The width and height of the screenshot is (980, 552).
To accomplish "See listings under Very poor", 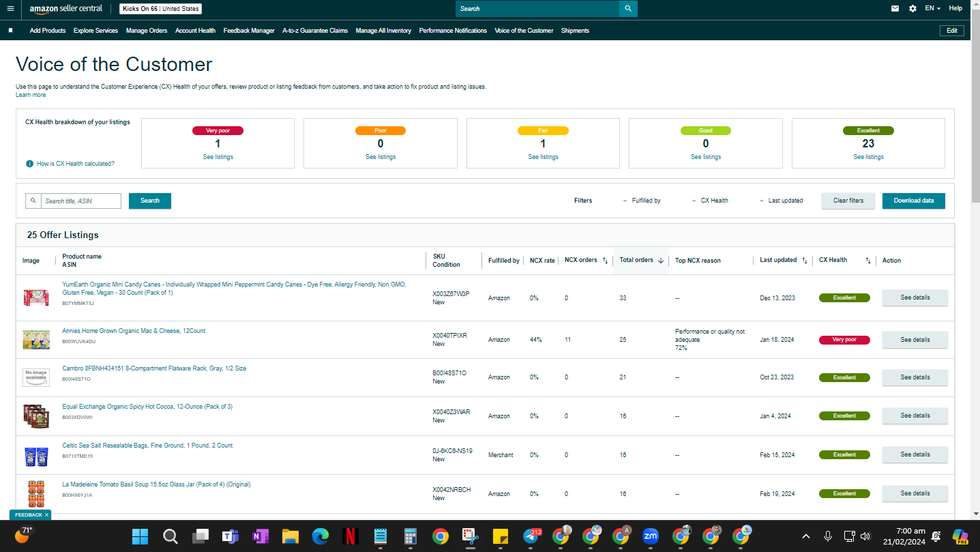I will point(218,157).
